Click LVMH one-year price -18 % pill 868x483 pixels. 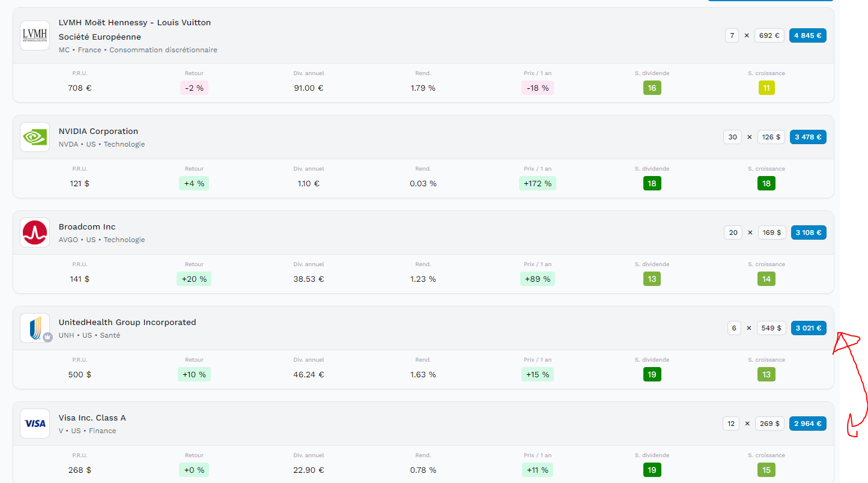[537, 88]
